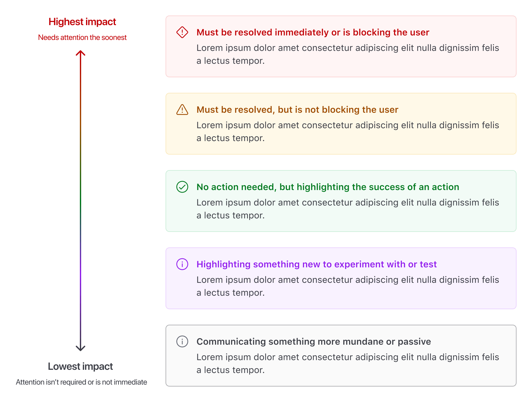Select the "Highest impact" heading

click(82, 22)
